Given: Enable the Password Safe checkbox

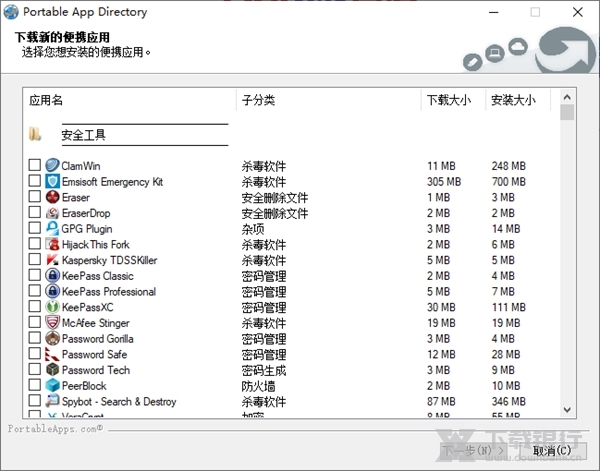Looking at the screenshot, I should pos(35,353).
